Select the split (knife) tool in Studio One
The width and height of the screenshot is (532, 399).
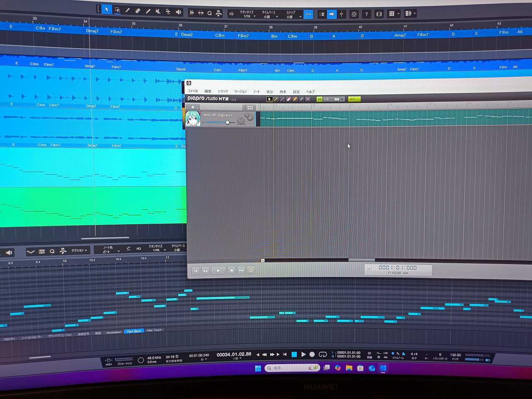128,10
